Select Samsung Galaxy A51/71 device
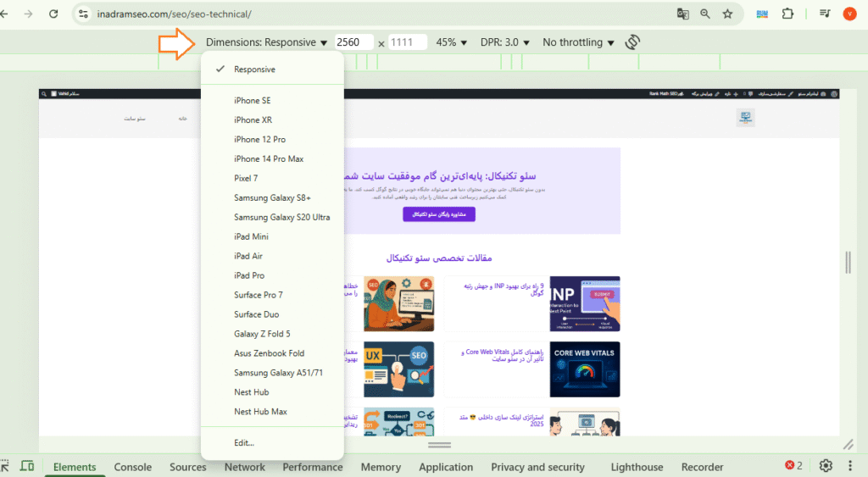The width and height of the screenshot is (868, 477). [x=272, y=373]
